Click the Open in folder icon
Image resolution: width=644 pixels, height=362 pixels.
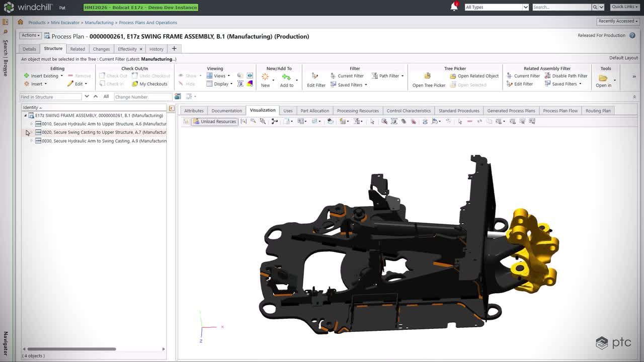coord(603,78)
